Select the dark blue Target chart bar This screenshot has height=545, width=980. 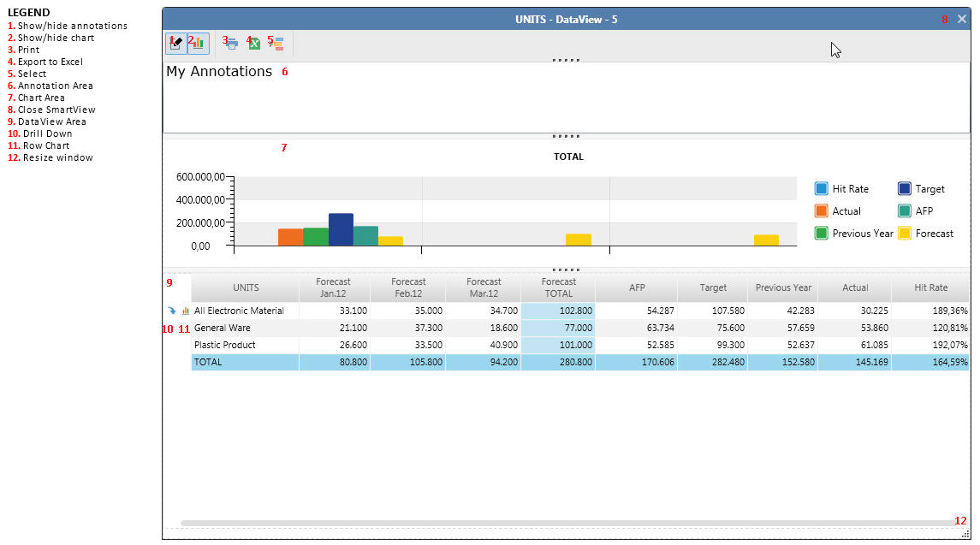341,229
